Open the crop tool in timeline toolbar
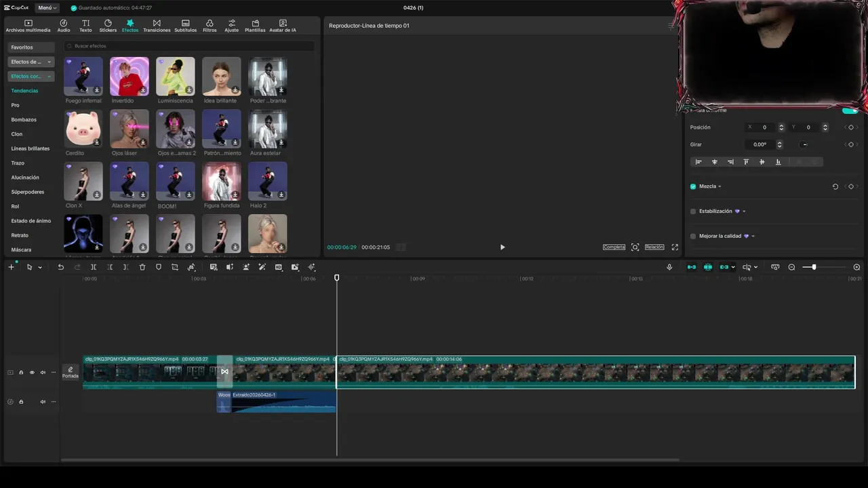 coord(175,267)
